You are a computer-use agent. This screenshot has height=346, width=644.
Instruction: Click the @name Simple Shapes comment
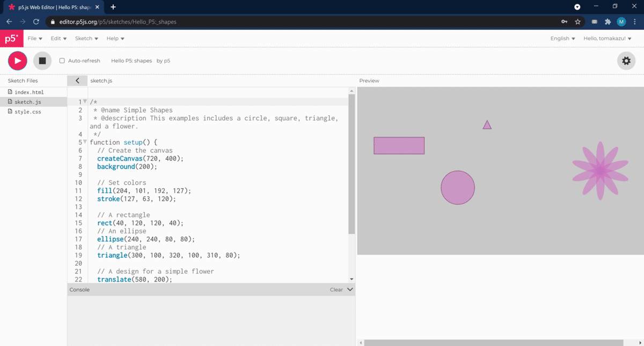pos(133,110)
